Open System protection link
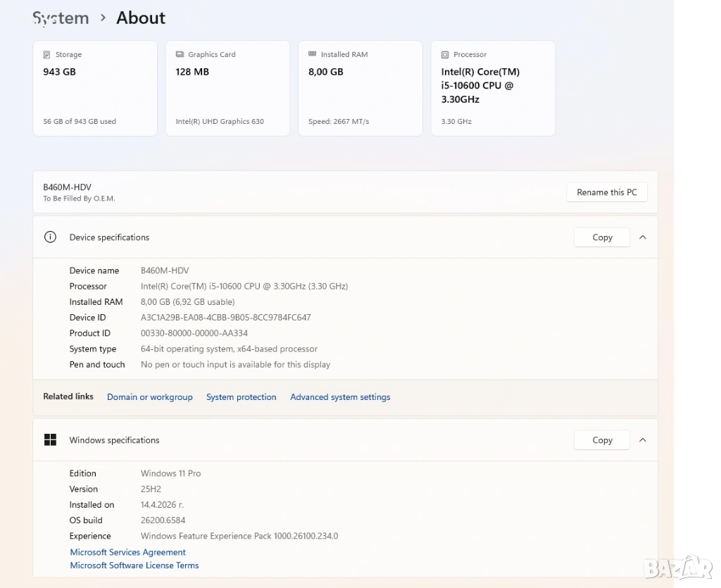 point(241,397)
